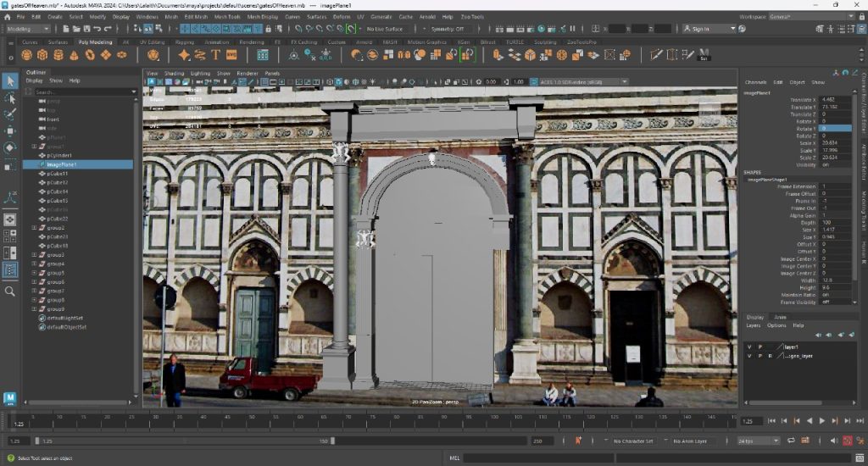Toggle visibility V of layer1
The height and width of the screenshot is (466, 868).
(x=749, y=347)
